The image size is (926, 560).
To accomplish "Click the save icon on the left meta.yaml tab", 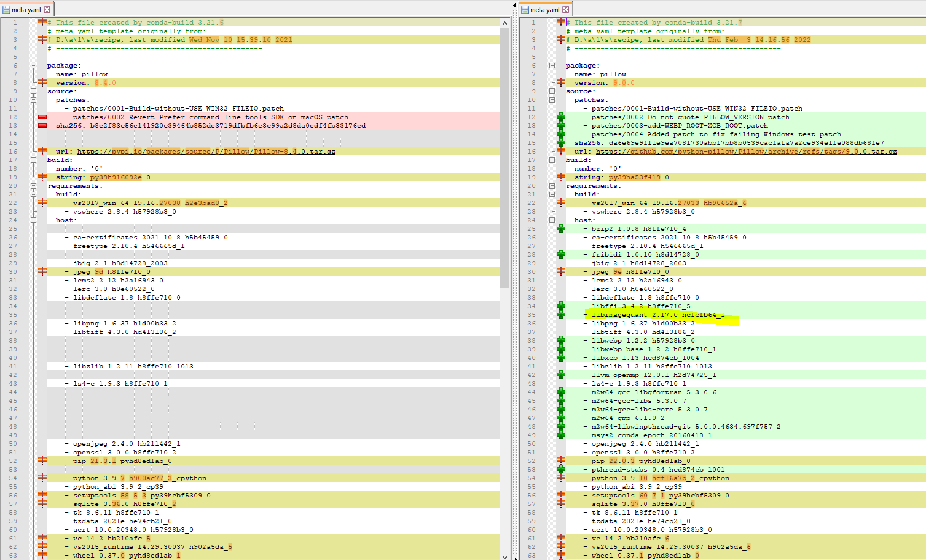I will pos(7,10).
